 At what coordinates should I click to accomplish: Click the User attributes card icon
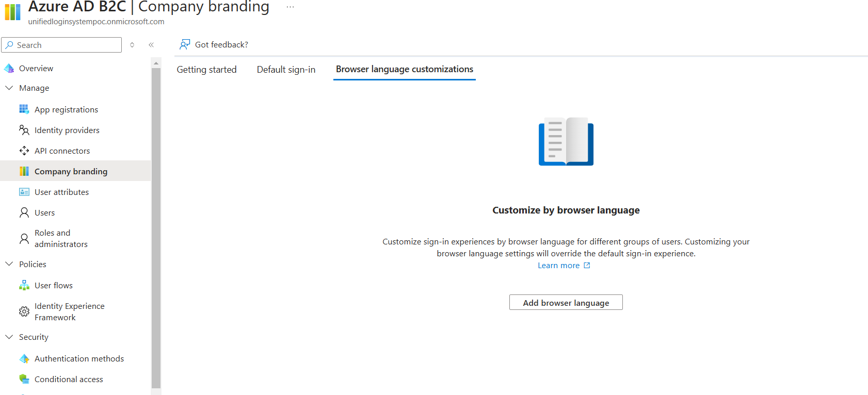coord(24,192)
